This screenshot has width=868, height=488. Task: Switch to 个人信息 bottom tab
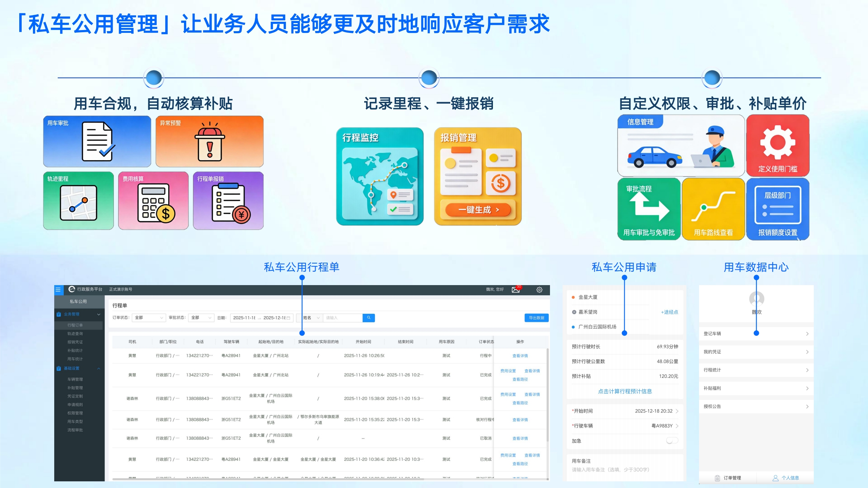(x=785, y=478)
